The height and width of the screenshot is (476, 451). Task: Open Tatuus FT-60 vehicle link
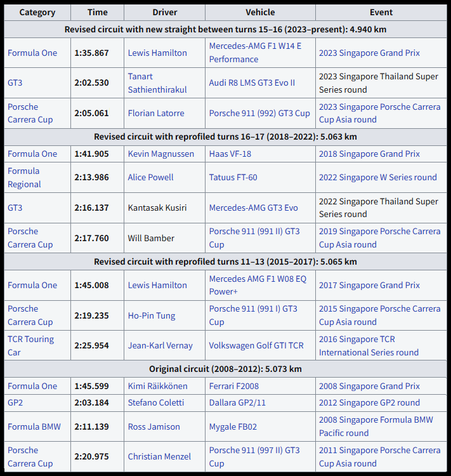pos(233,177)
